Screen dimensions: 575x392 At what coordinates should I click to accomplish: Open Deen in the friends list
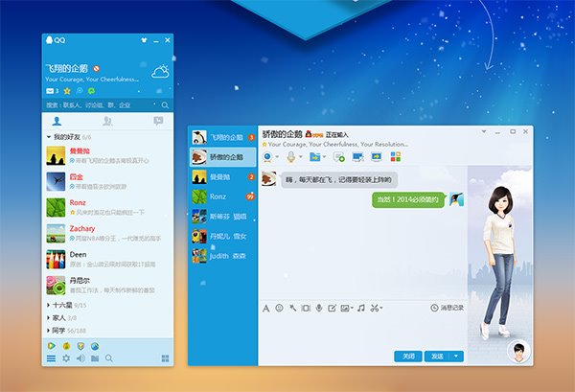pyautogui.click(x=107, y=259)
